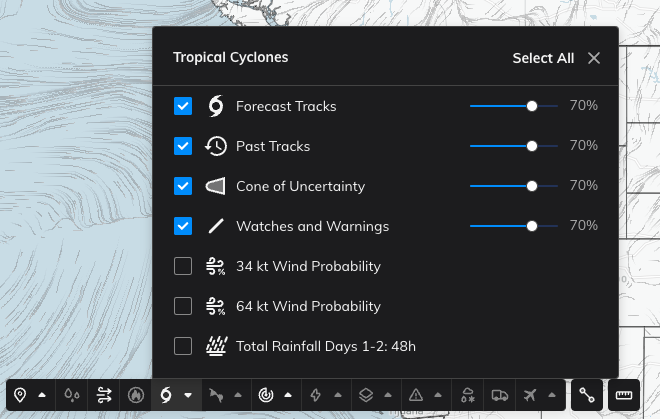
Task: Collapse the tropical cyclones dropdown arrow
Action: tap(188, 395)
